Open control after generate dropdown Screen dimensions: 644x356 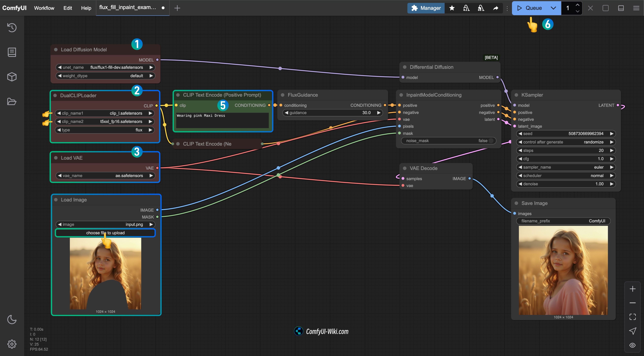pos(566,142)
